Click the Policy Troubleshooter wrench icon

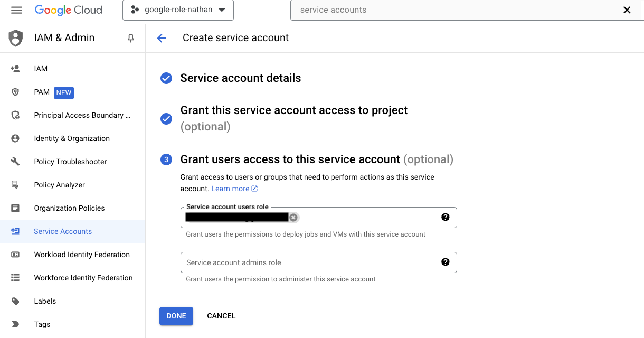click(15, 162)
